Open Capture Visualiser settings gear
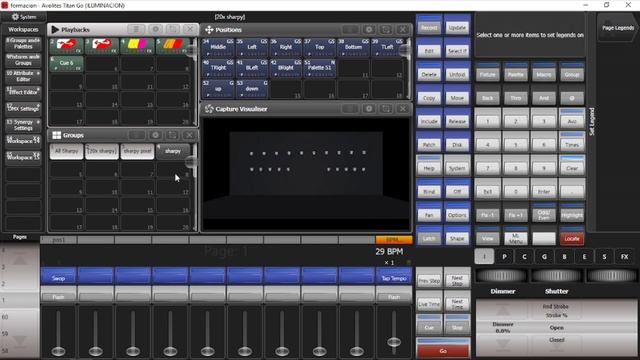 (x=369, y=109)
